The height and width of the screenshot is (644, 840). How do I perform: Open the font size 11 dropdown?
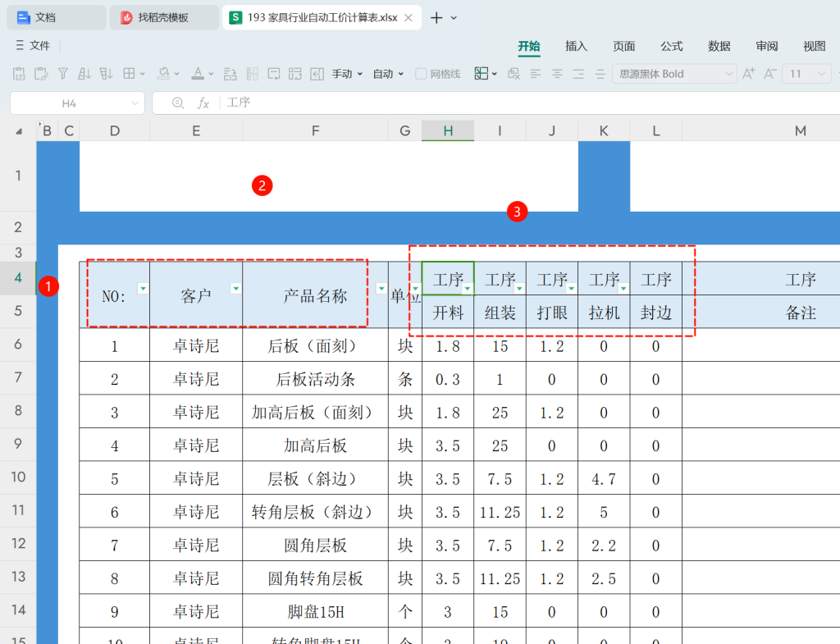coord(821,74)
